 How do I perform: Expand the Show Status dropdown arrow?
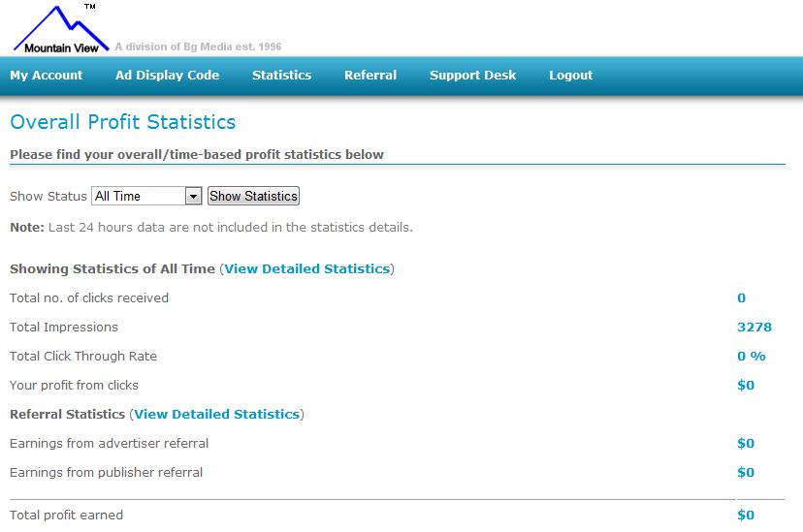tap(194, 196)
